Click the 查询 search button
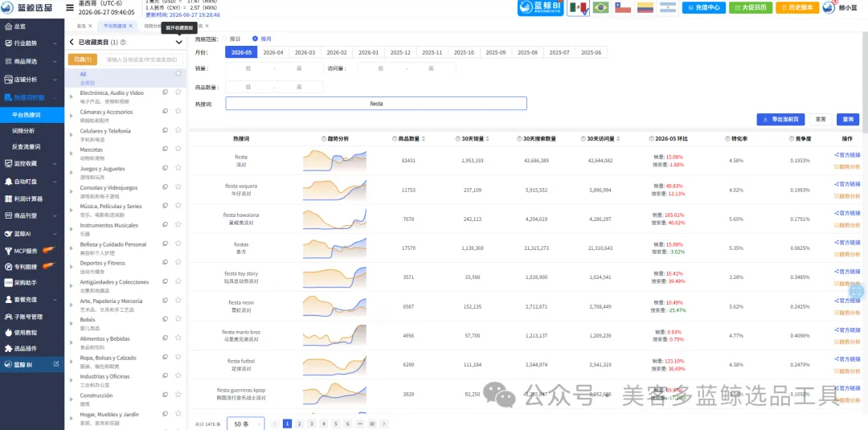868x430 pixels. [848, 119]
